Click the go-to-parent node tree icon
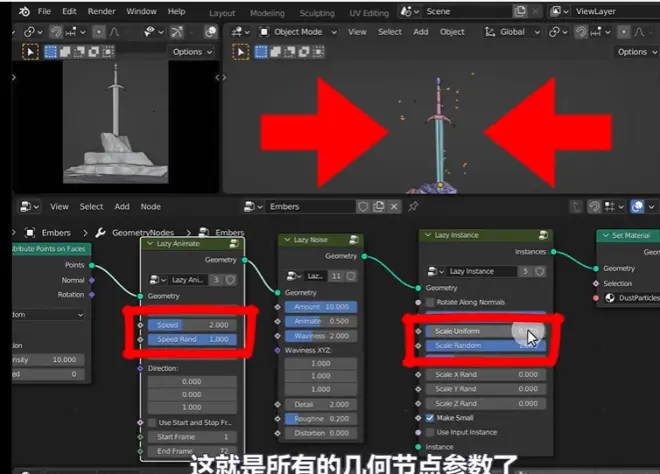The width and height of the screenshot is (660, 474). [575, 206]
